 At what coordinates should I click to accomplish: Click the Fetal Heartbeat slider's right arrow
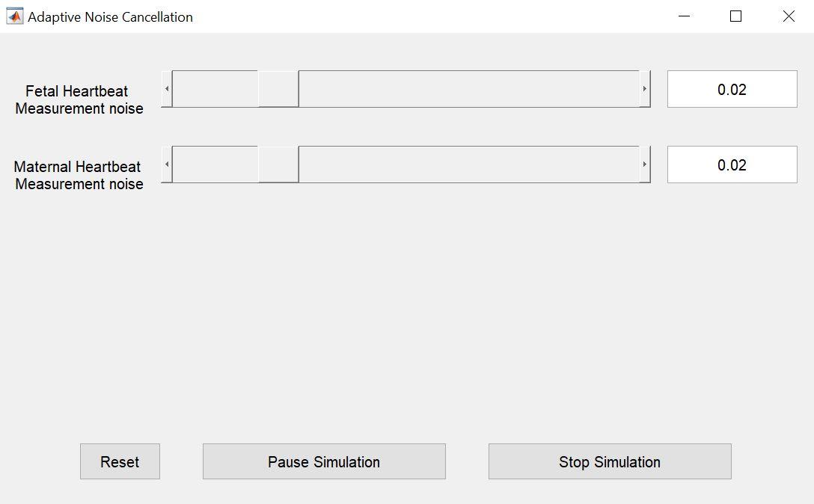click(644, 89)
